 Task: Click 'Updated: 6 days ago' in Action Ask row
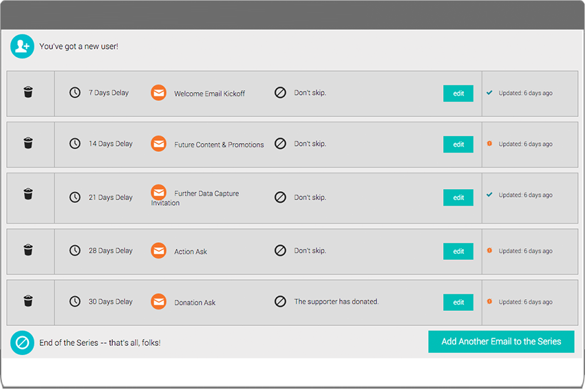coord(526,251)
